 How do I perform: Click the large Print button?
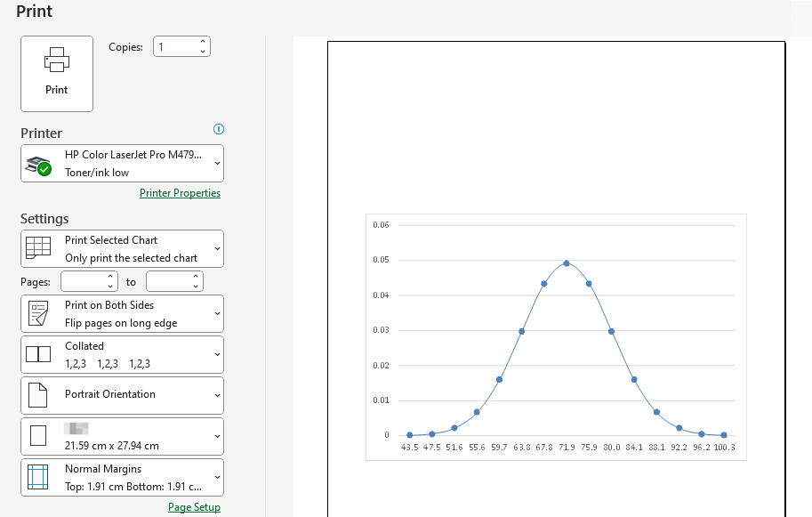(x=57, y=74)
